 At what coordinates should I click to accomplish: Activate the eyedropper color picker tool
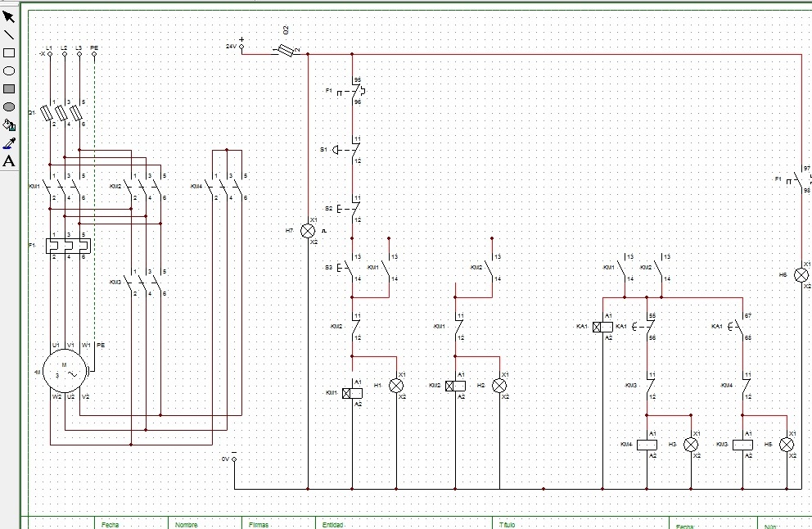(9, 142)
